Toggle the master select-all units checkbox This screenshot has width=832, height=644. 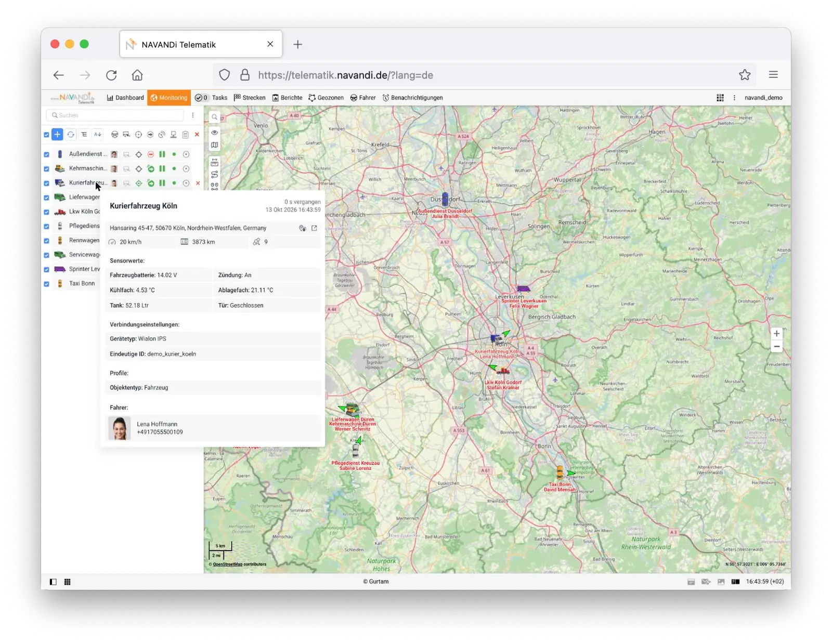[47, 135]
